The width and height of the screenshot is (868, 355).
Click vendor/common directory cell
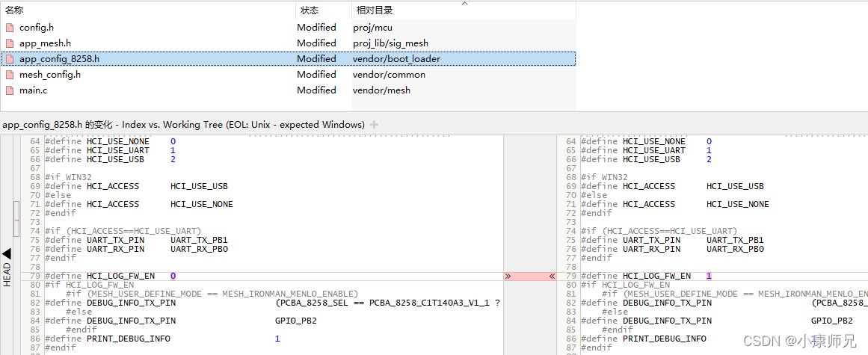(390, 74)
